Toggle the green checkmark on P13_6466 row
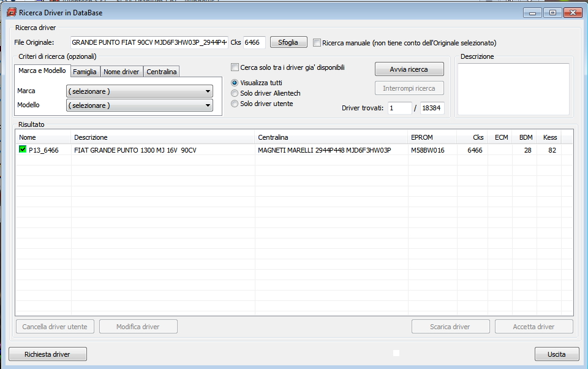 point(23,150)
